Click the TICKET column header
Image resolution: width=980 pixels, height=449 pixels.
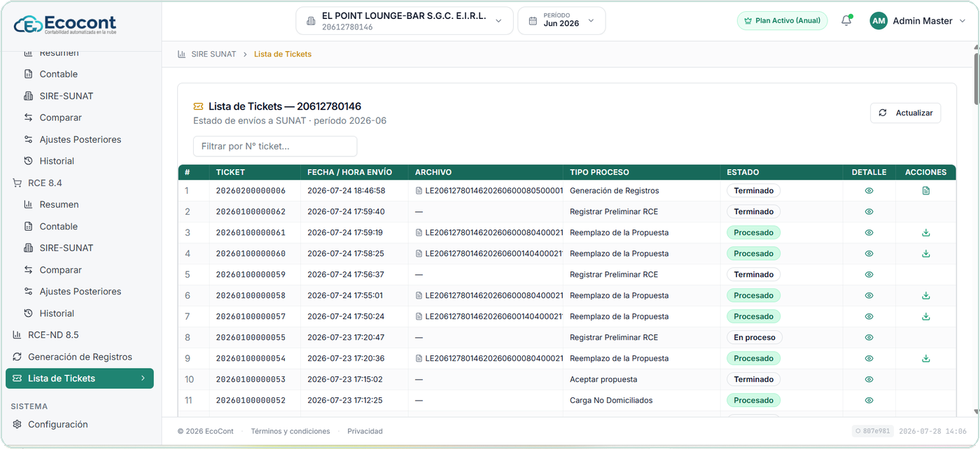pyautogui.click(x=230, y=172)
